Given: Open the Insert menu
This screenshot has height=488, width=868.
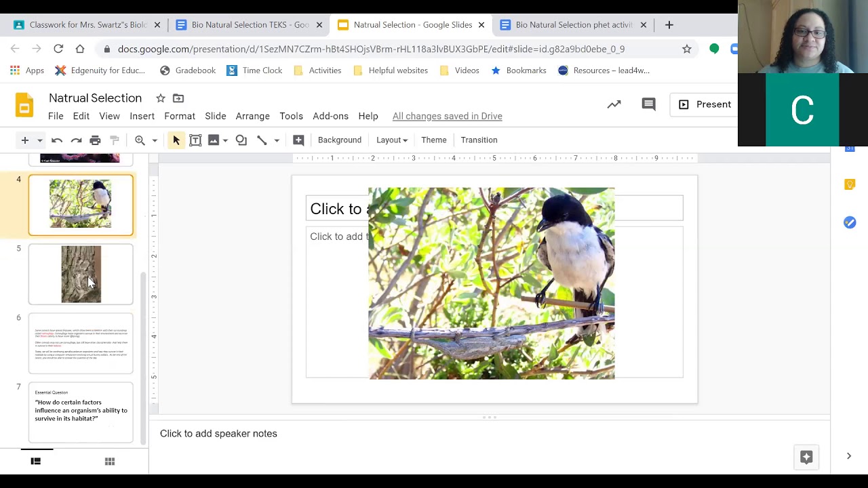Looking at the screenshot, I should 142,116.
